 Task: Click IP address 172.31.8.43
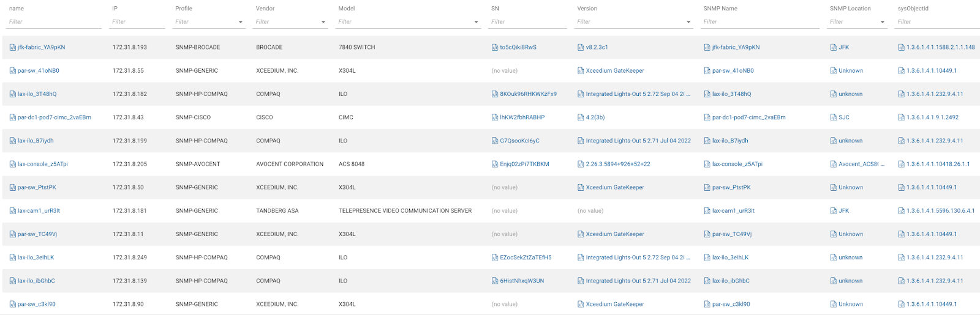coord(128,117)
